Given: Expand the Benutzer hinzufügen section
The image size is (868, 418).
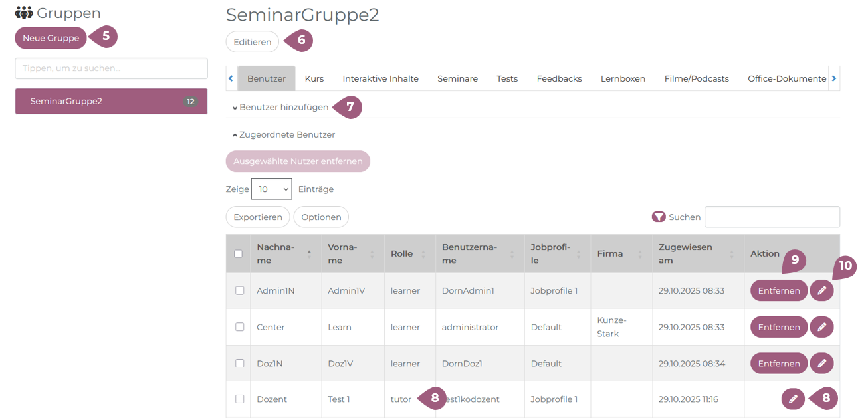Looking at the screenshot, I should point(280,107).
